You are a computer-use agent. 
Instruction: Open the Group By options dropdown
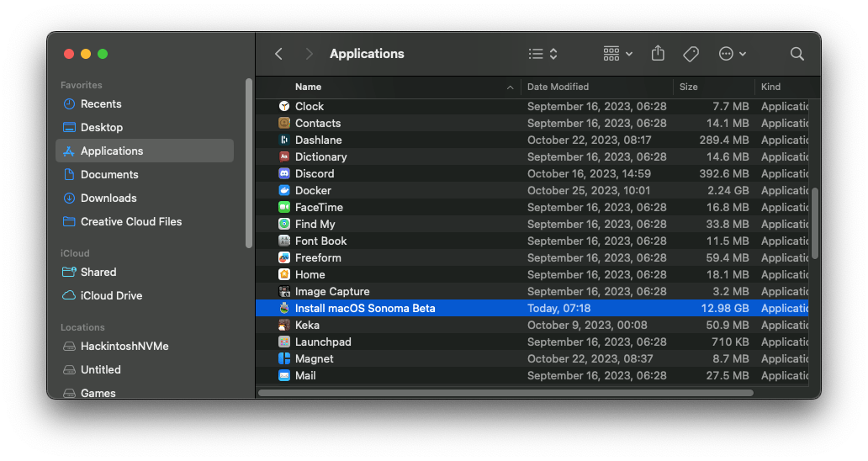point(617,54)
